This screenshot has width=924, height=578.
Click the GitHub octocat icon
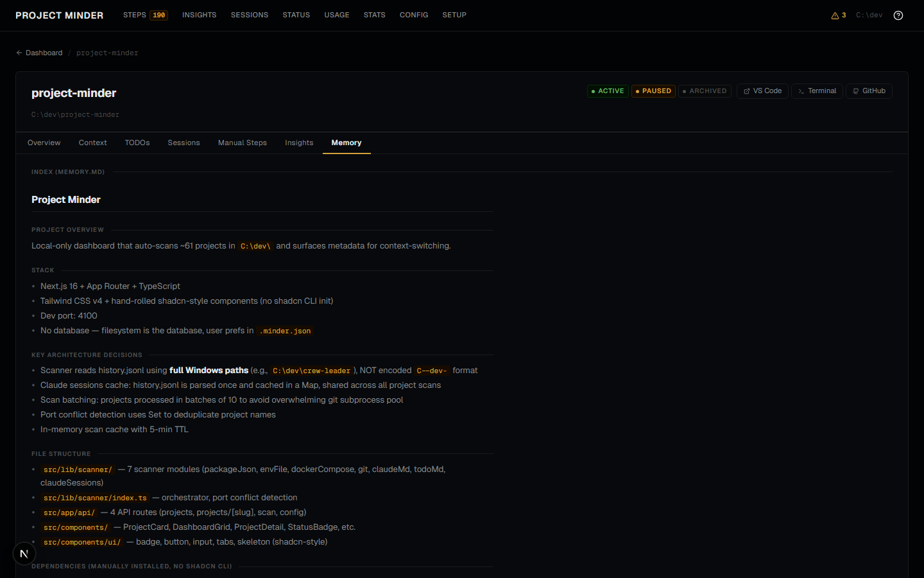point(857,91)
